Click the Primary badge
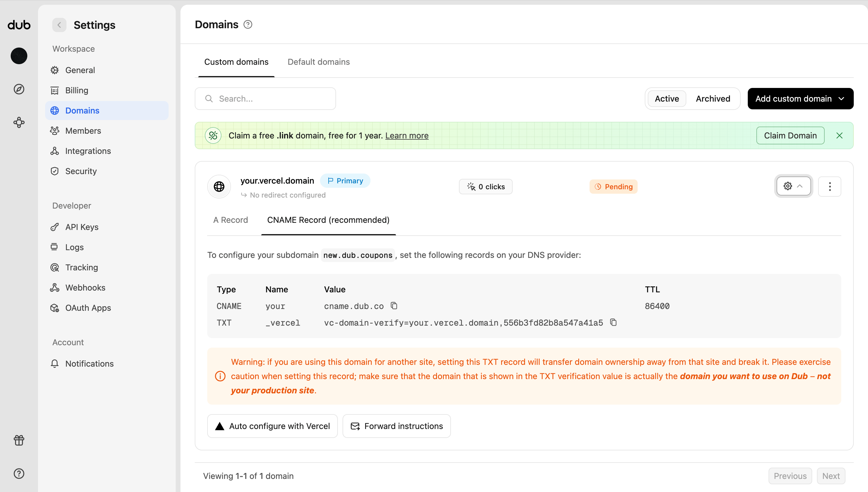The width and height of the screenshot is (868, 492). coord(345,181)
